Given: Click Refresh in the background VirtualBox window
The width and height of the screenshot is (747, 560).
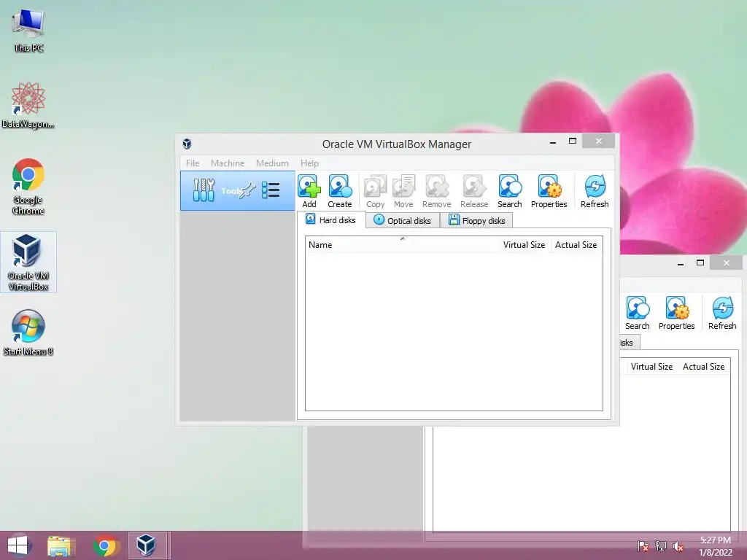Looking at the screenshot, I should point(722,313).
